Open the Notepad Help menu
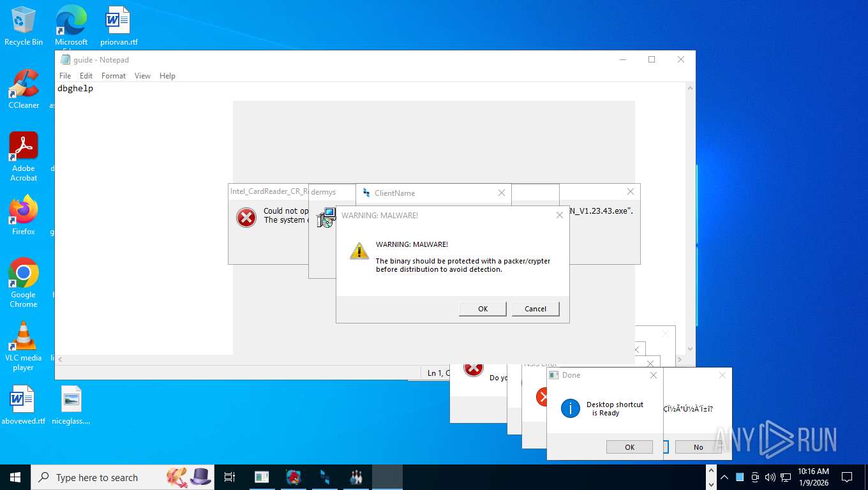This screenshot has width=868, height=490. click(x=167, y=75)
